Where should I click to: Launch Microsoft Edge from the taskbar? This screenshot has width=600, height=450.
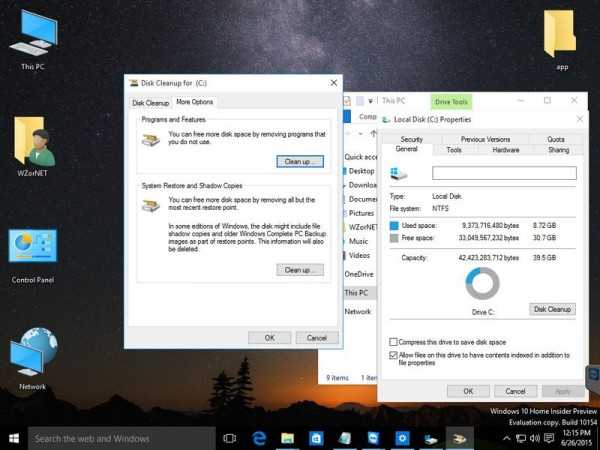coord(259,439)
